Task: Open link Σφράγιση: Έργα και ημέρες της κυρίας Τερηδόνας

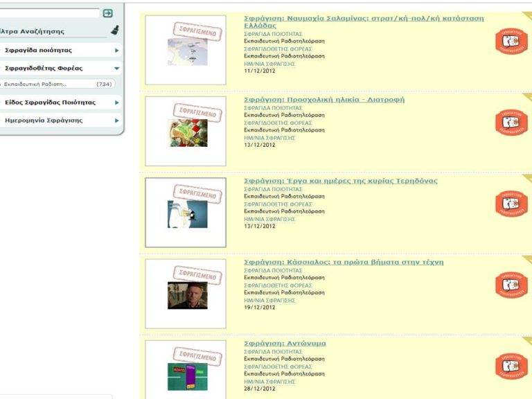Action: pyautogui.click(x=340, y=181)
